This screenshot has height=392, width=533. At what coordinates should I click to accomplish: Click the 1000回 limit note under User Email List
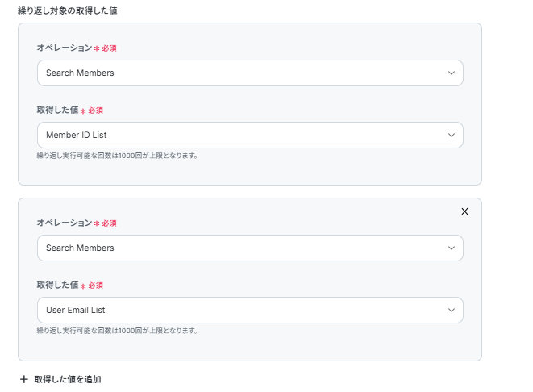(x=117, y=330)
